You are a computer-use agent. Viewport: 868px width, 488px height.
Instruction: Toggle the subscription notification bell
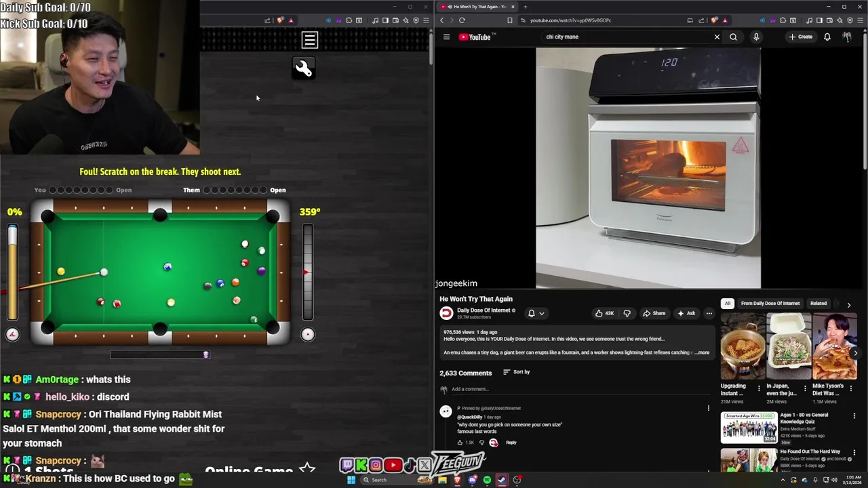coord(532,313)
